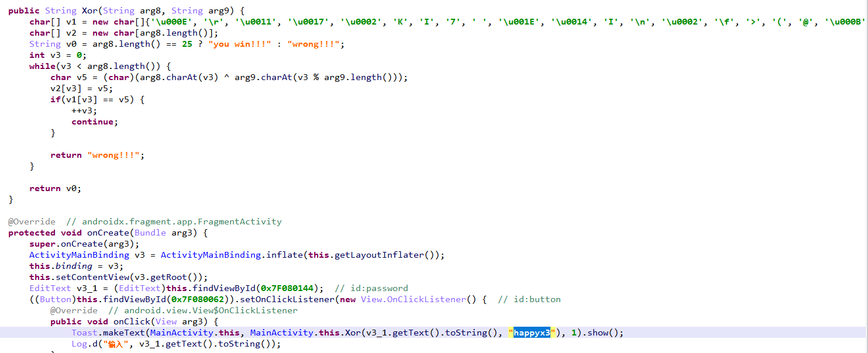The width and height of the screenshot is (868, 353).
Task: Click the Bundle parameter type
Action: tap(150, 233)
